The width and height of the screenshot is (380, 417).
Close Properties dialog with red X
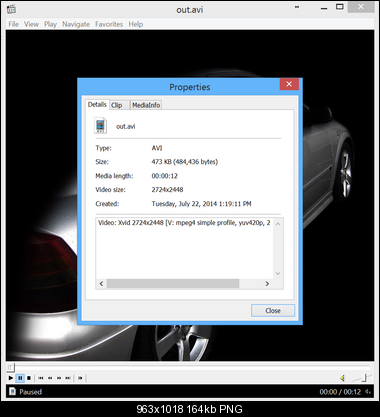(x=289, y=84)
